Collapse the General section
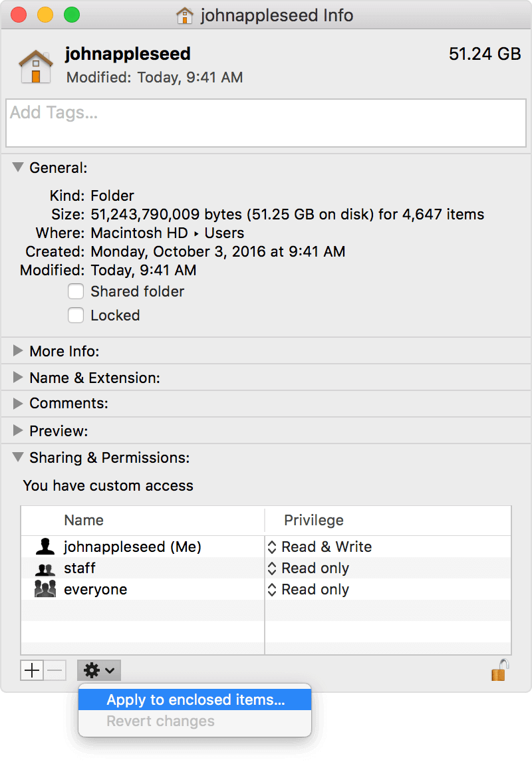 (17, 168)
